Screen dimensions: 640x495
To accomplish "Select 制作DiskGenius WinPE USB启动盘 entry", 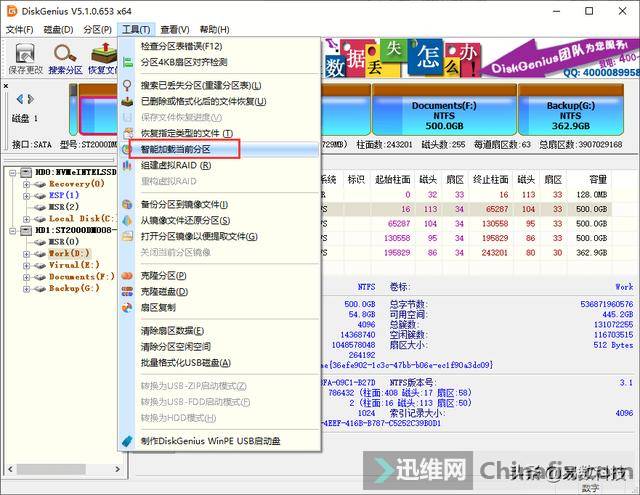I will pyautogui.click(x=210, y=440).
